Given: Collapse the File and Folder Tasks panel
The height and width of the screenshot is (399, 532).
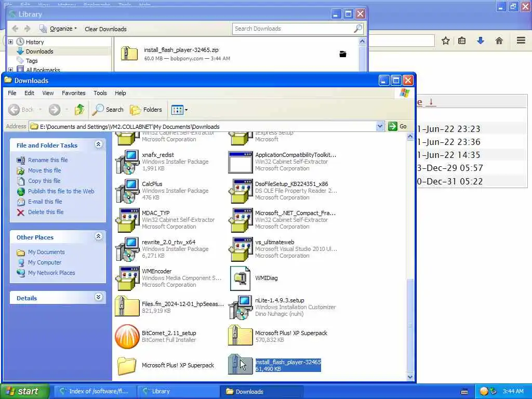Looking at the screenshot, I should tap(98, 144).
